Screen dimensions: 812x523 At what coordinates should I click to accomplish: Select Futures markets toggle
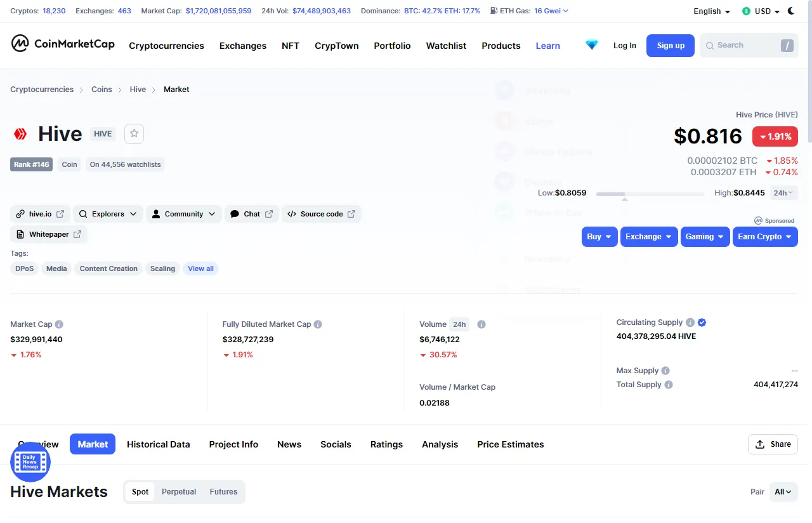pyautogui.click(x=223, y=492)
